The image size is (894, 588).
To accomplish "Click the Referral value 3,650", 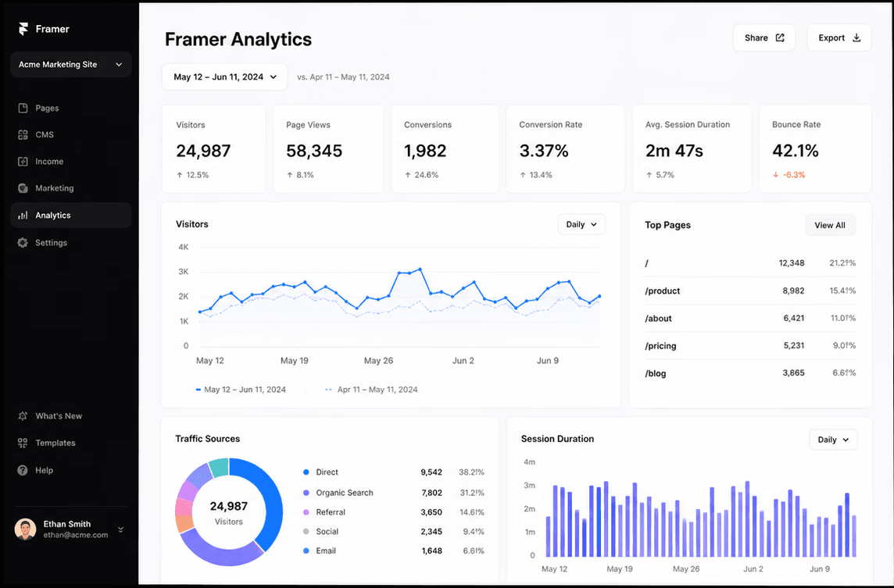I will tap(431, 512).
